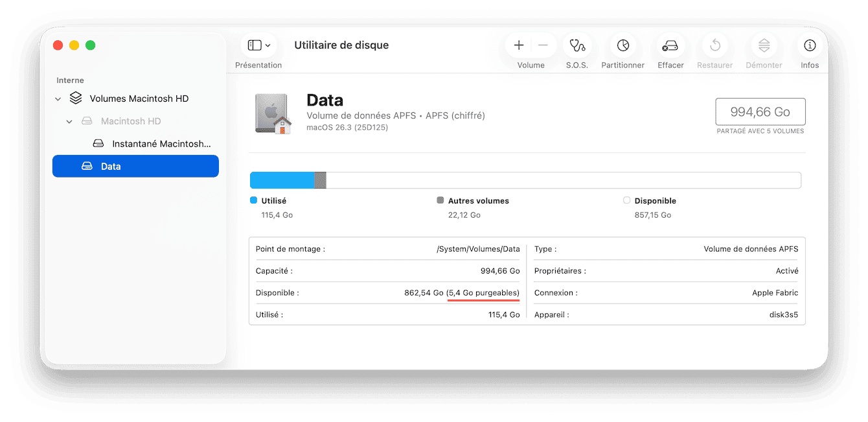Collapse the Volumes Macintosh HD chevron
Screen dimensions: 868x422
point(58,98)
